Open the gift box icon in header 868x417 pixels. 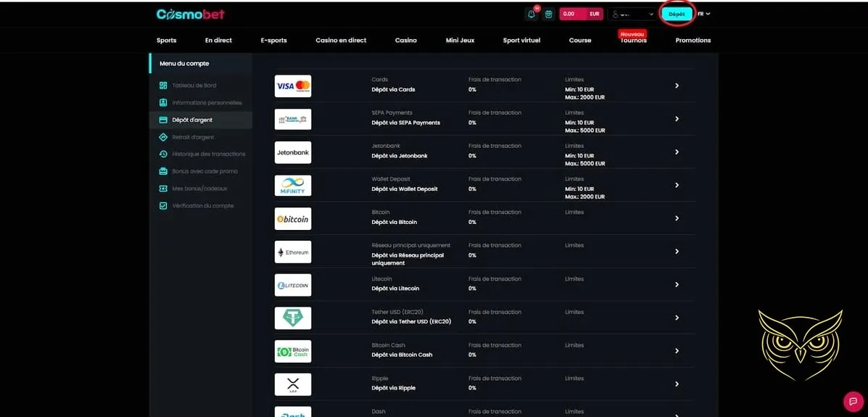tap(549, 15)
